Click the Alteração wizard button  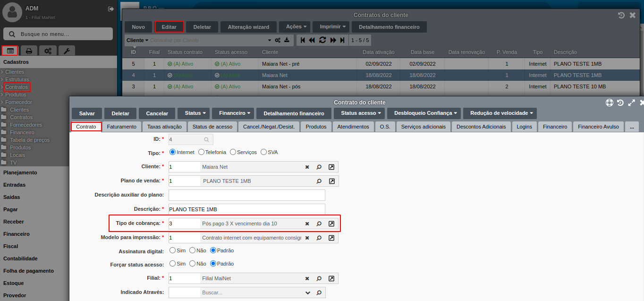pyautogui.click(x=248, y=27)
